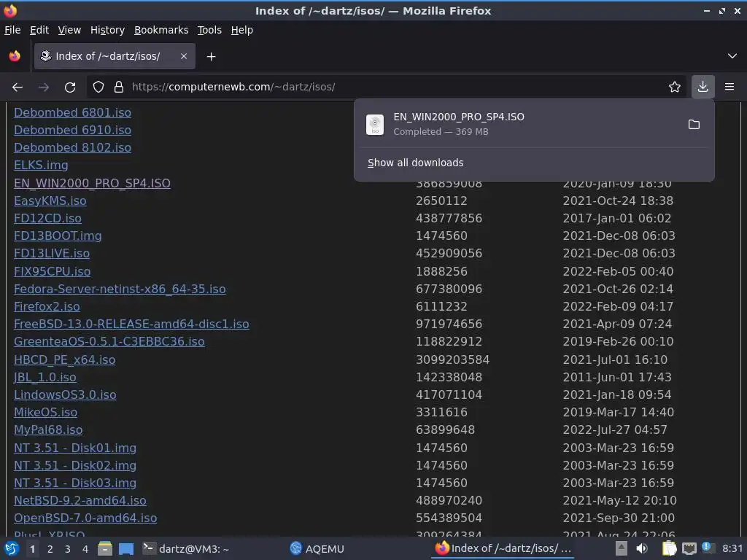This screenshot has width=747, height=560.
Task: Click the GreenteaOS-0.5.1-C3EBBC36.iso link
Action: pyautogui.click(x=109, y=342)
